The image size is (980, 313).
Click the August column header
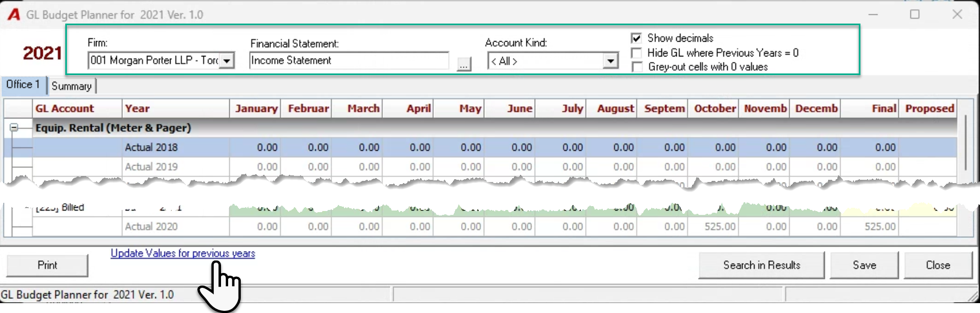[x=612, y=109]
